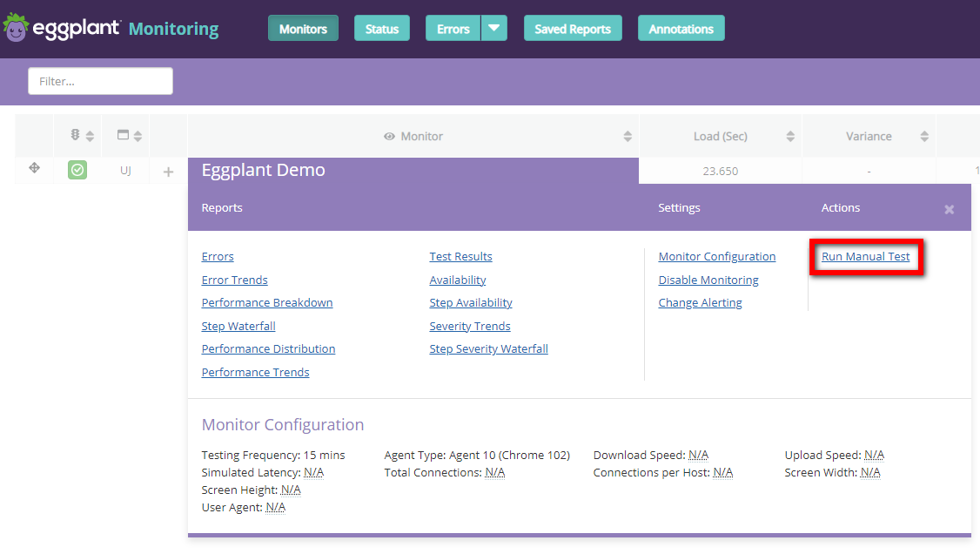Open the Performance Distribution report
This screenshot has height=554, width=980.
[268, 349]
